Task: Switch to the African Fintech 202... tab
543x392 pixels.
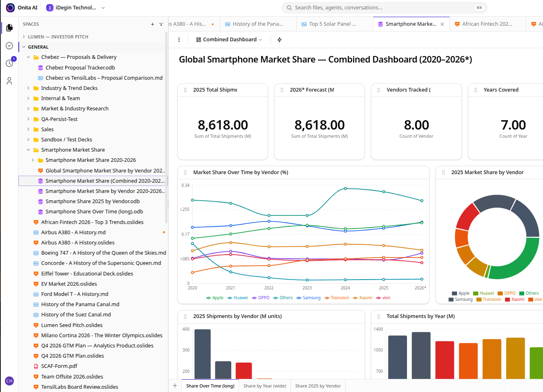Action: pos(487,24)
